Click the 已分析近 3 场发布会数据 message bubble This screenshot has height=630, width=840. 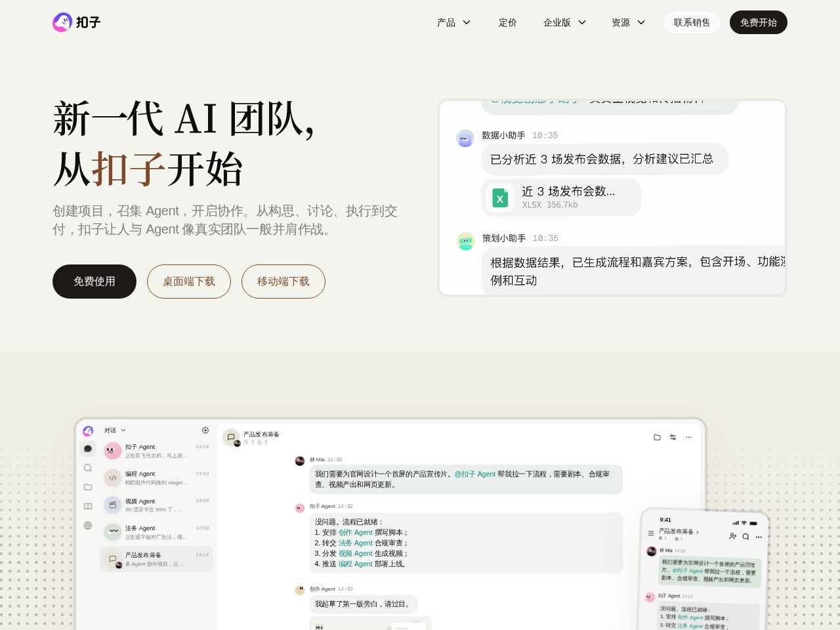coord(605,159)
